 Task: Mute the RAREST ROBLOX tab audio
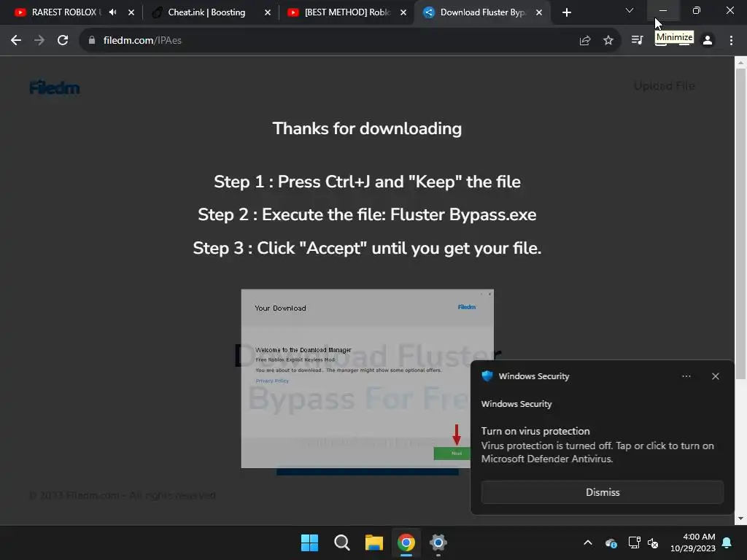pos(113,12)
